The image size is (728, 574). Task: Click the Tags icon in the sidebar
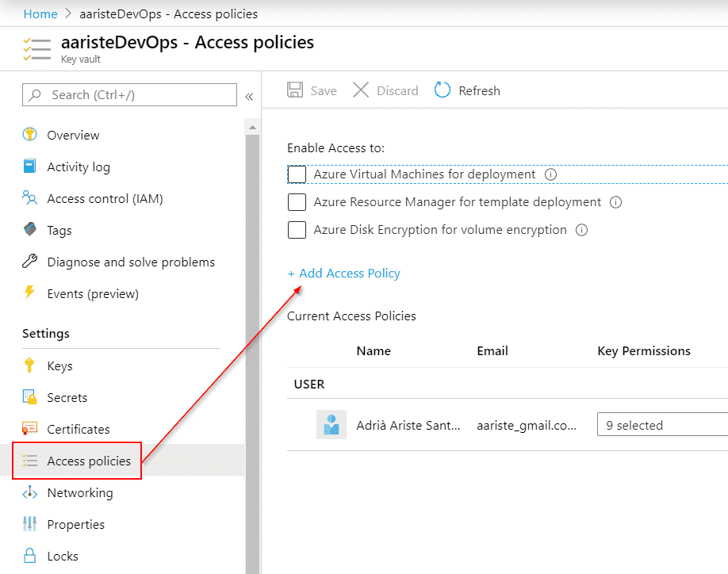(29, 230)
